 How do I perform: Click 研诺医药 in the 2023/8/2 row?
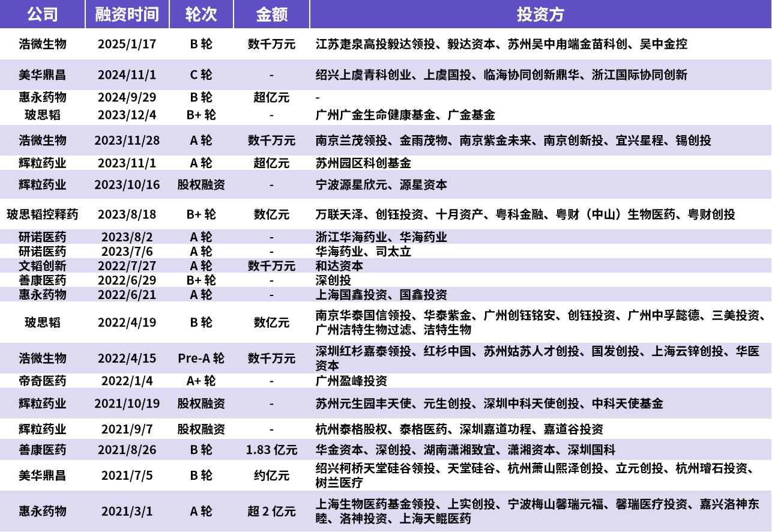coord(42,237)
